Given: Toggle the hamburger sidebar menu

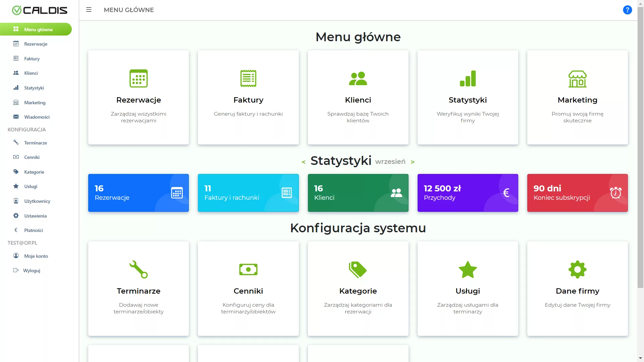Looking at the screenshot, I should tap(89, 10).
